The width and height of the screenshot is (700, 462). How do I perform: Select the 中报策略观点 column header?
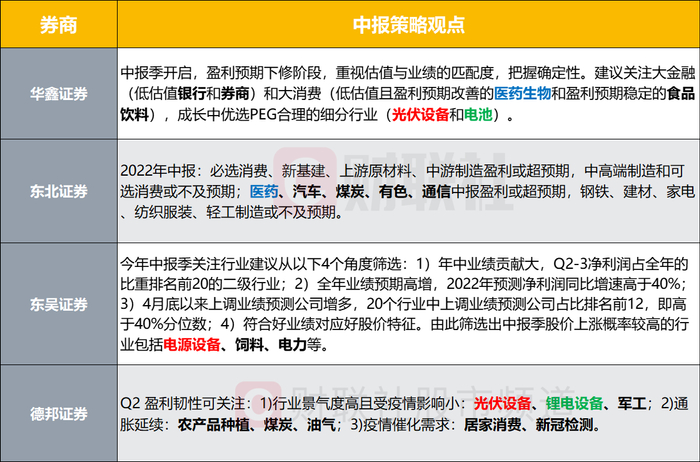coord(408,25)
